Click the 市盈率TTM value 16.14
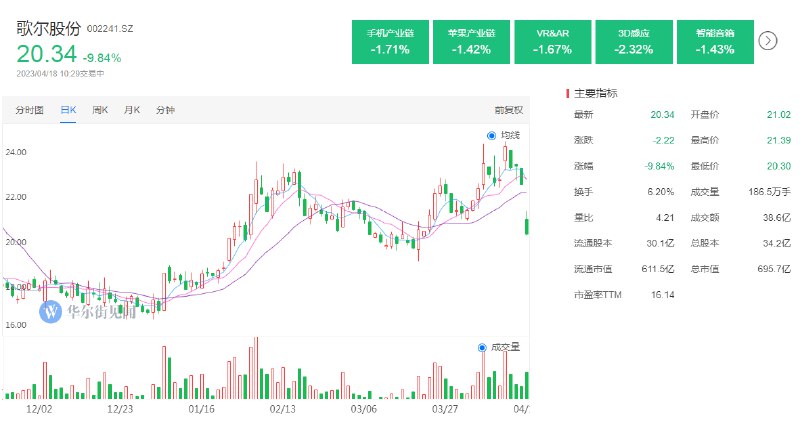The height and width of the screenshot is (422, 800). (662, 295)
